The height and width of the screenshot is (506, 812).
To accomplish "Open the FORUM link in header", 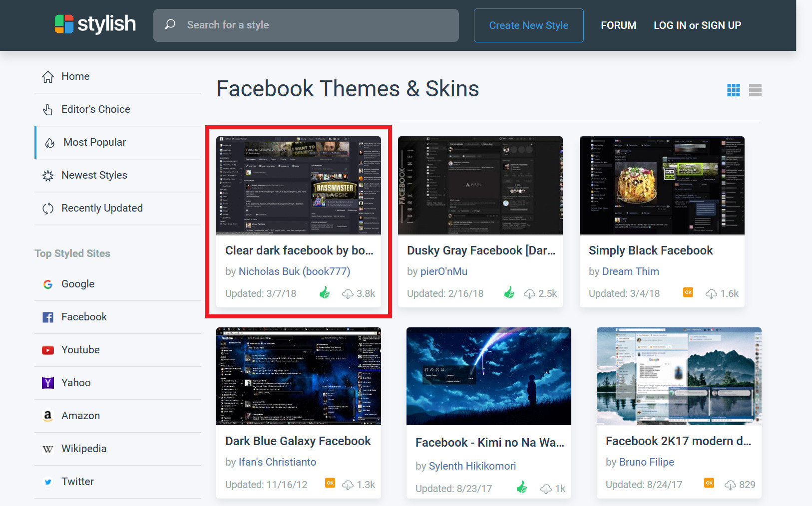I will point(618,25).
